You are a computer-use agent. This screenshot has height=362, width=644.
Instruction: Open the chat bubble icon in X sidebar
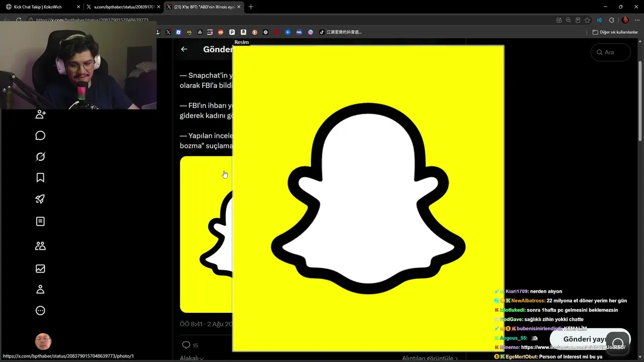(x=41, y=136)
